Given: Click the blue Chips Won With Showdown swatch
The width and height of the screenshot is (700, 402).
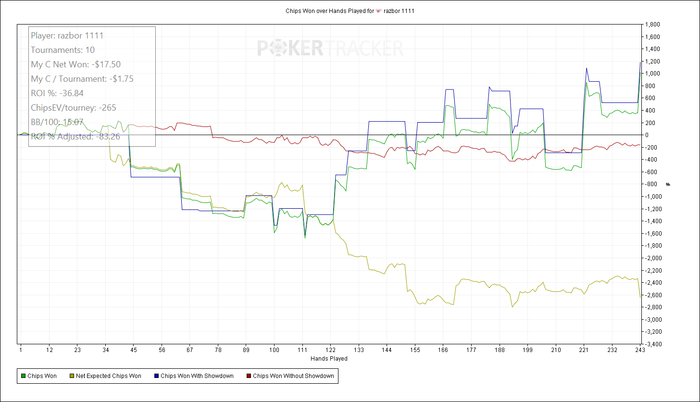Looking at the screenshot, I should 156,376.
